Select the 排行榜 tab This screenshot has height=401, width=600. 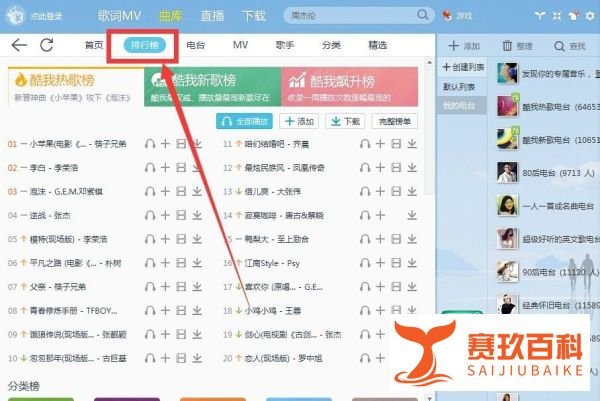[145, 45]
